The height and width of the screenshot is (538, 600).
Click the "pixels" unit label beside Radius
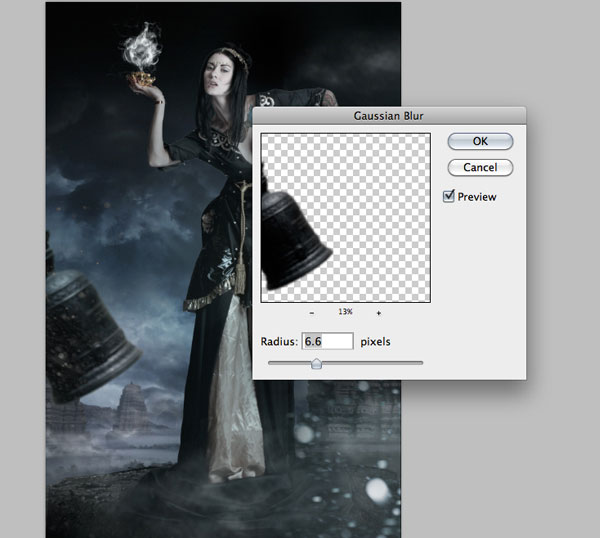(x=375, y=342)
